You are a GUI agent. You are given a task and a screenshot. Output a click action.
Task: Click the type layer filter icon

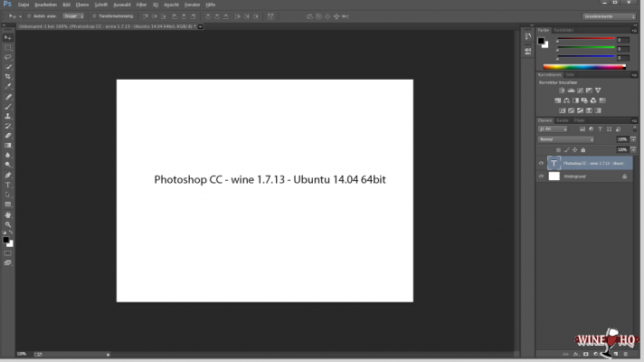point(600,129)
